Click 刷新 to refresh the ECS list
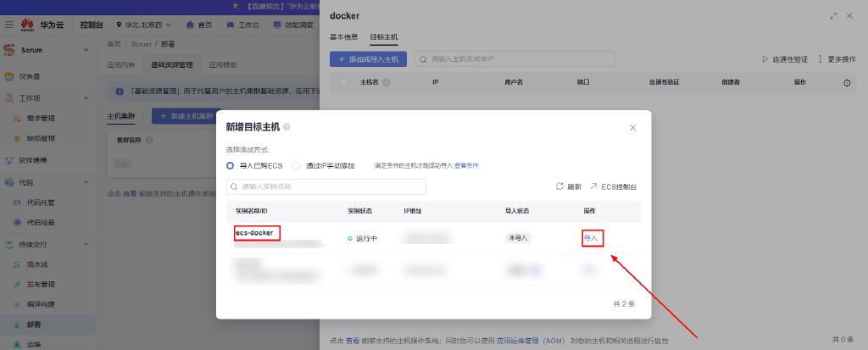Screen dimensions: 868x350 point(569,186)
